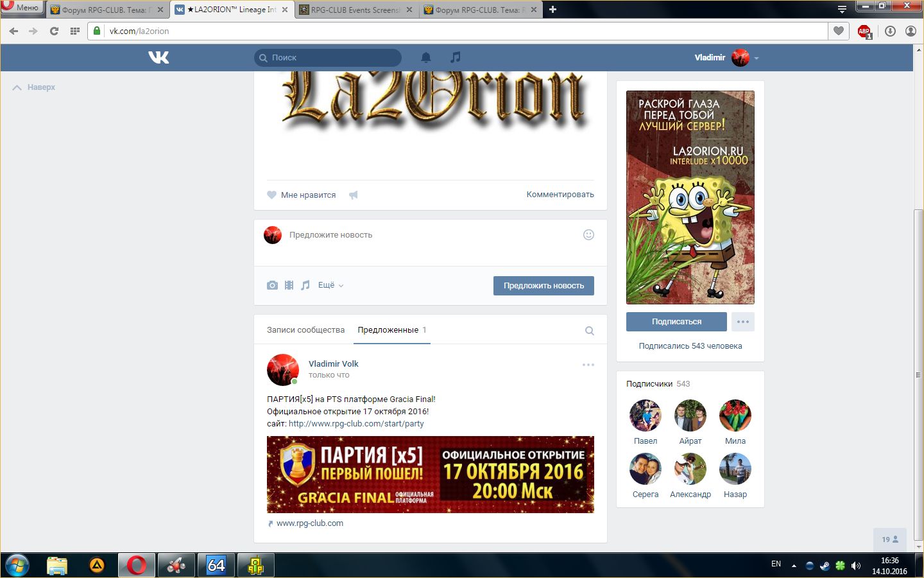Open subscriber Серега's avatar
This screenshot has width=924, height=578.
[646, 468]
